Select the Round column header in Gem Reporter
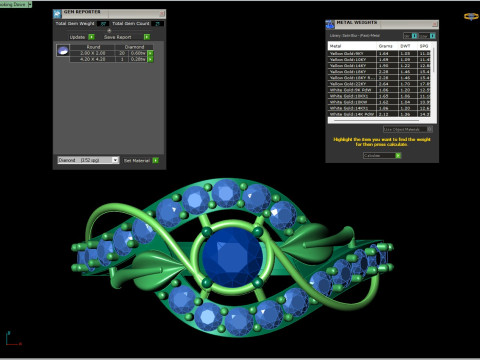 [93, 47]
